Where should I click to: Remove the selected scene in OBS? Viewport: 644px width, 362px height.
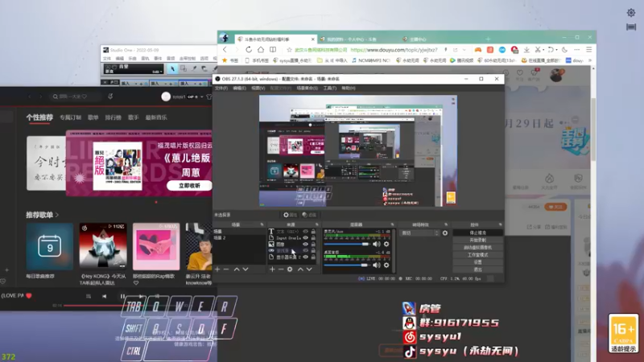[x=226, y=269]
